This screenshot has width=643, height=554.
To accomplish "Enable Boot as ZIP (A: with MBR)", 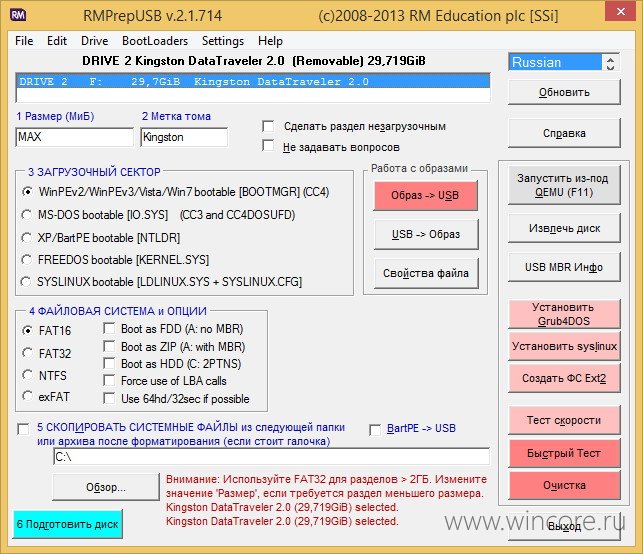I will 109,347.
